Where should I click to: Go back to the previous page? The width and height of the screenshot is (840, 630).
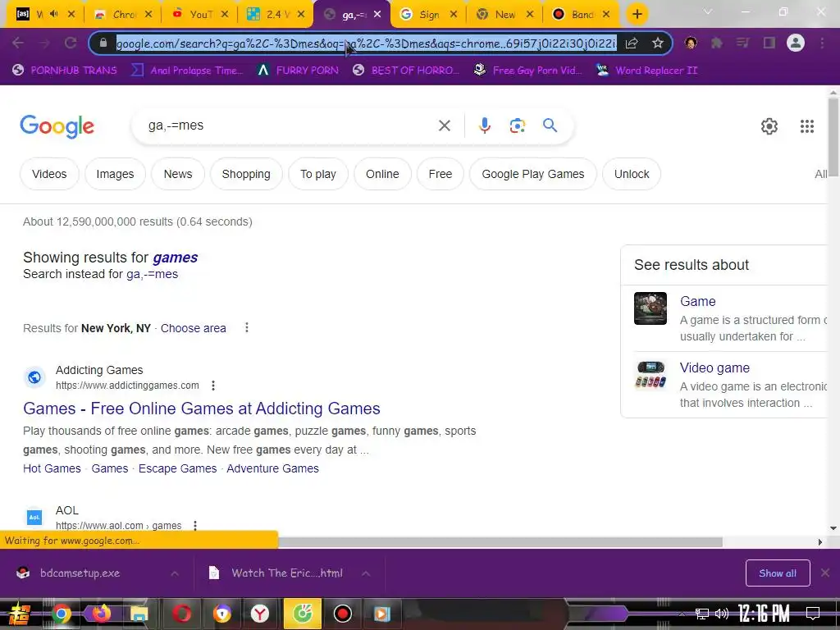point(18,43)
